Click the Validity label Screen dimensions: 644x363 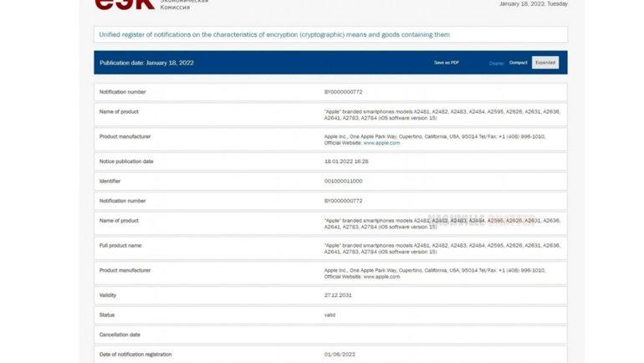(108, 295)
